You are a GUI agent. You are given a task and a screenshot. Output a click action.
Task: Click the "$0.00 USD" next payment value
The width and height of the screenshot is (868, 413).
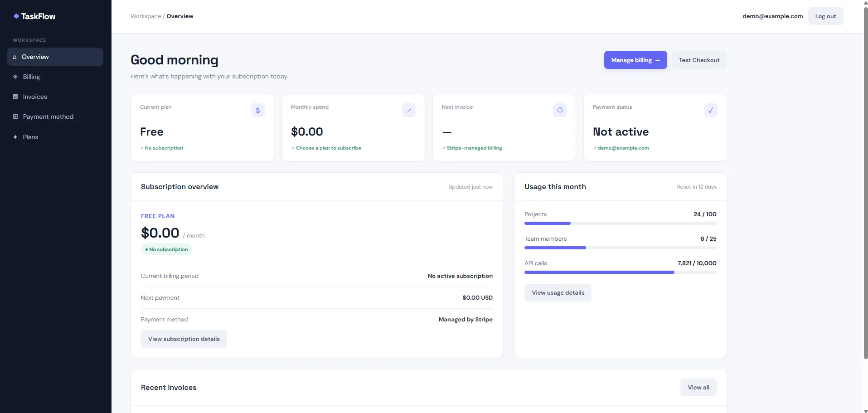point(477,297)
